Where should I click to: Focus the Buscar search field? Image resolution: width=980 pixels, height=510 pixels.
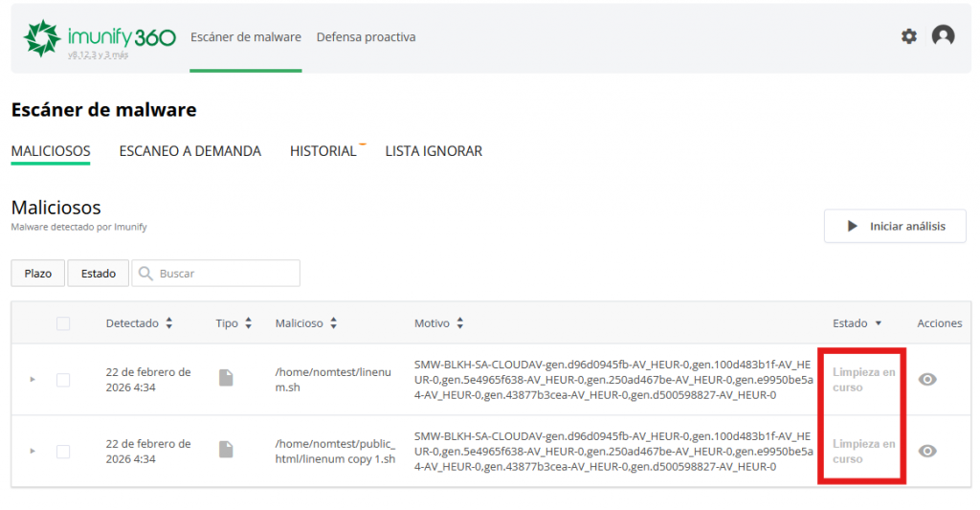tap(226, 274)
